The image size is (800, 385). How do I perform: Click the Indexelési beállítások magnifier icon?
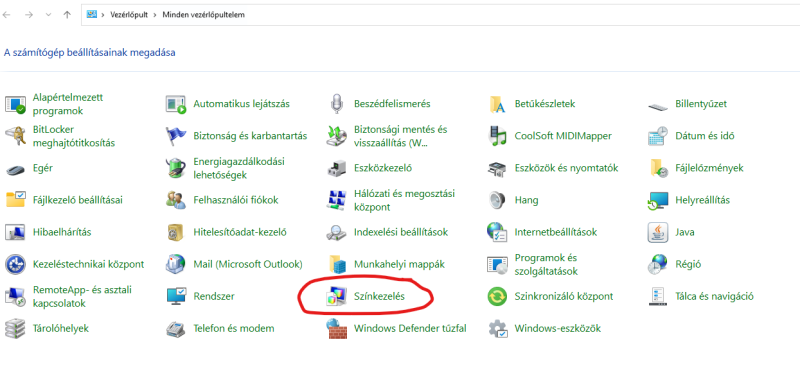336,233
